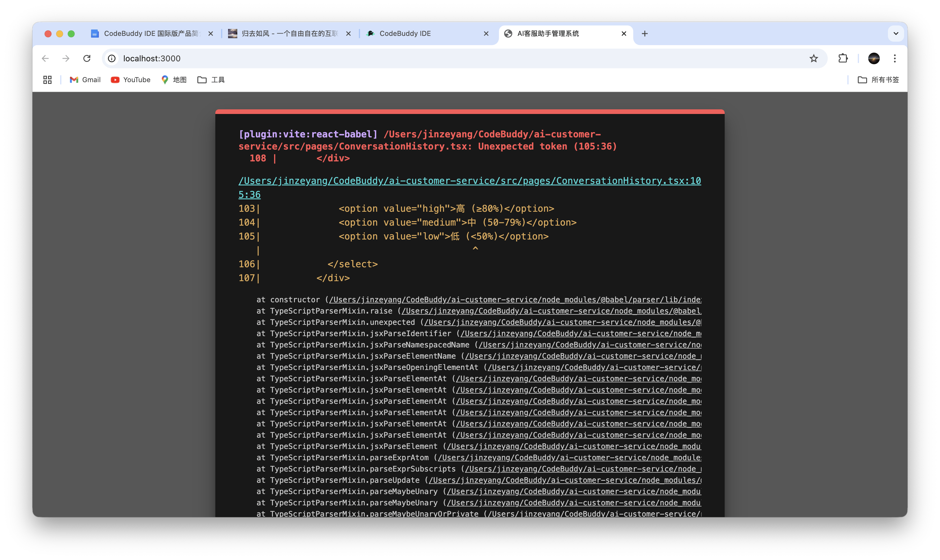Click the Unexpected token (105:36) message
The image size is (940, 560).
tap(547, 146)
